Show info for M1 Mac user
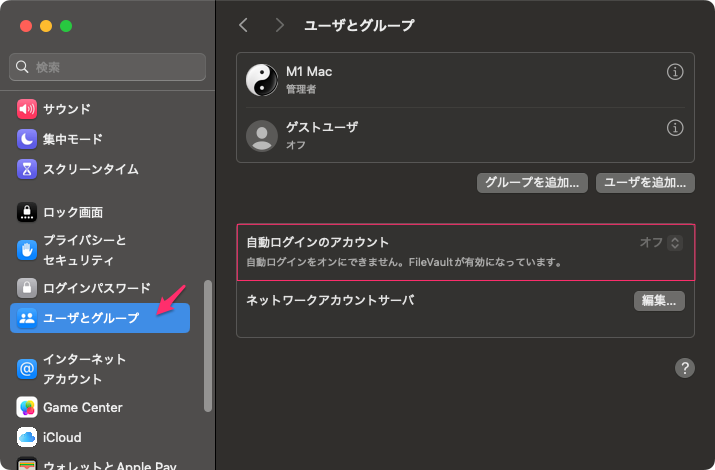The width and height of the screenshot is (715, 470). (x=675, y=73)
